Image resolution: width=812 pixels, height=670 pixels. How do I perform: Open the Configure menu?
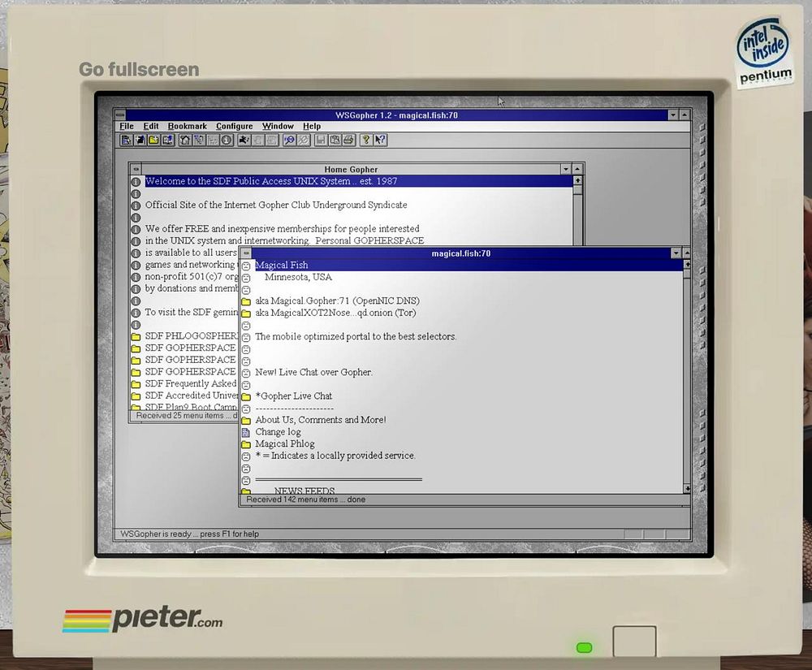point(234,127)
